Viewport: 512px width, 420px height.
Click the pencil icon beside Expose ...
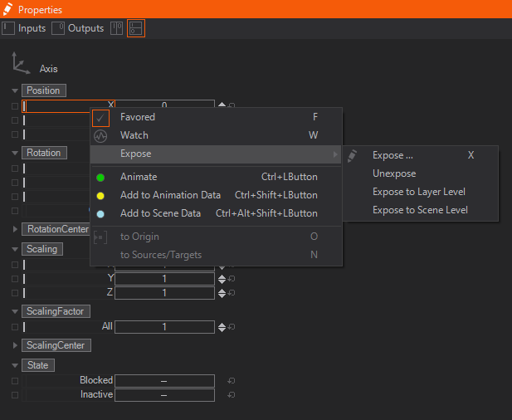point(353,155)
